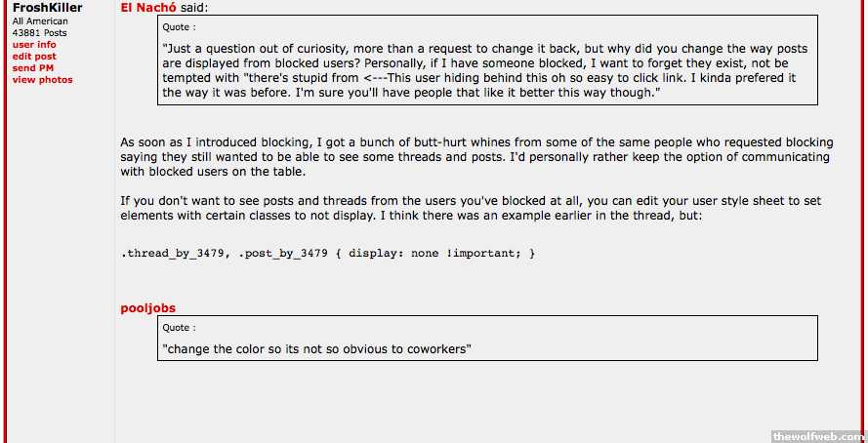
Task: Click the edit post link
Action: pyautogui.click(x=34, y=57)
